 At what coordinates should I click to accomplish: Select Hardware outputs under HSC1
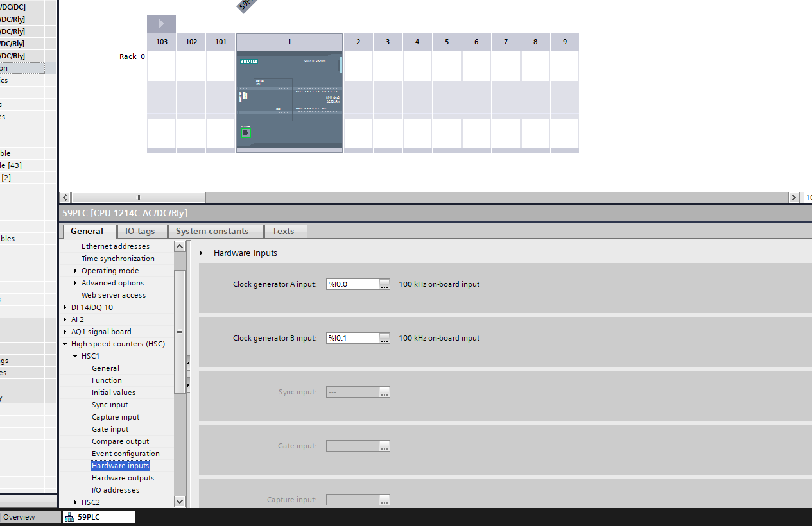(123, 478)
